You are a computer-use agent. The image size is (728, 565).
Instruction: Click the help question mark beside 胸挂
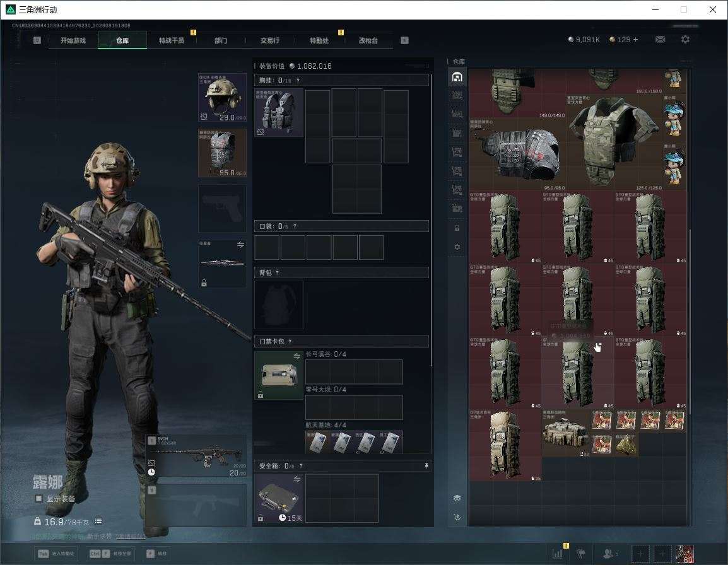pos(298,80)
